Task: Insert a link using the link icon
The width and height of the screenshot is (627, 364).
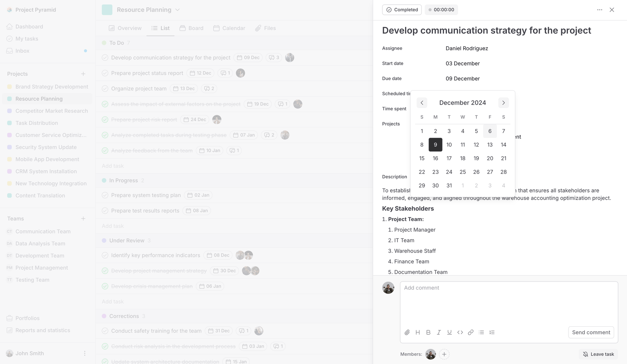Action: pyautogui.click(x=471, y=332)
